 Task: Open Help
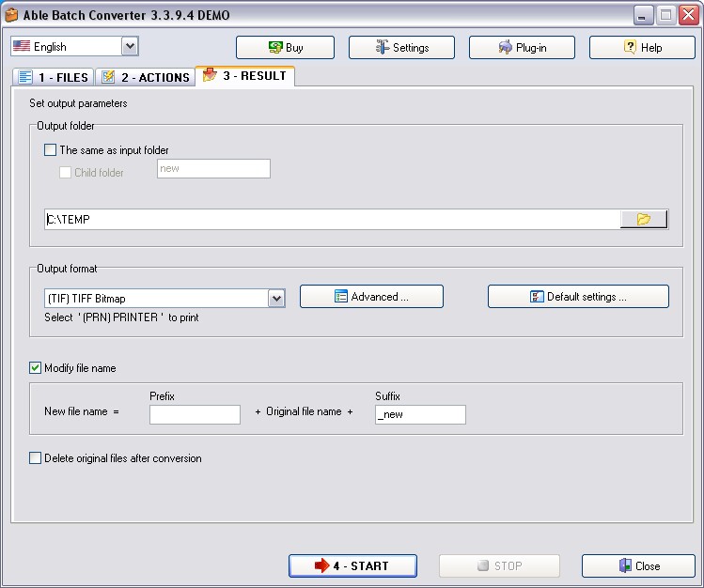(642, 48)
